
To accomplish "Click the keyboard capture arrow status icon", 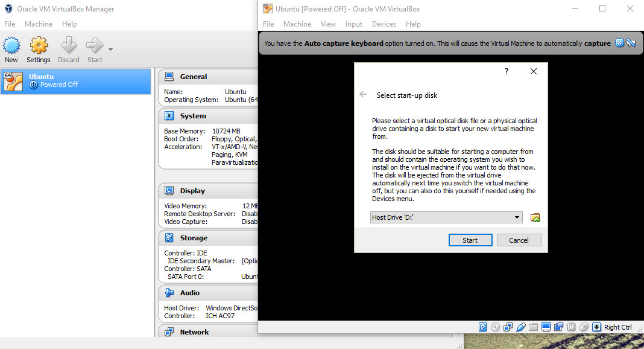I will [x=597, y=327].
